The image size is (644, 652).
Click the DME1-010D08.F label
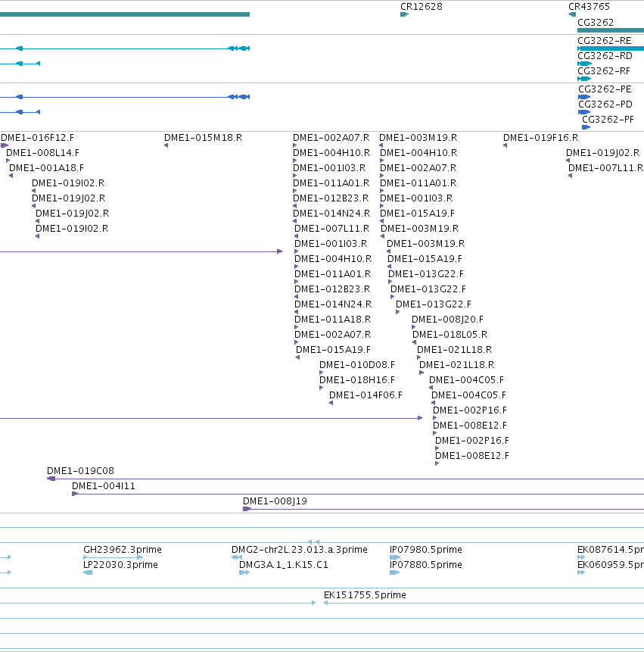coord(357,365)
